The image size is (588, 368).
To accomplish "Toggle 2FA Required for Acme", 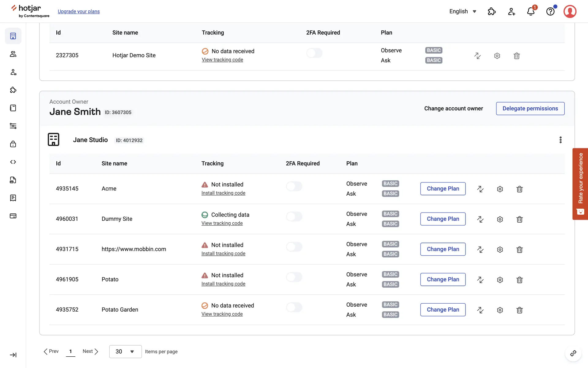I will 294,186.
